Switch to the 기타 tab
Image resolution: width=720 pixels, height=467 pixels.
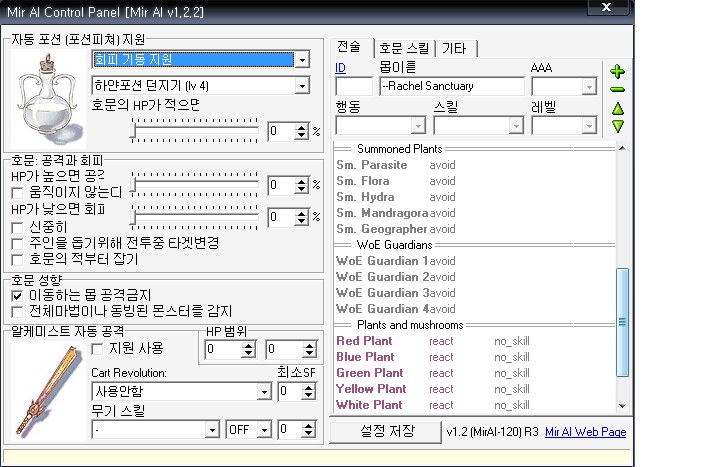[x=455, y=48]
